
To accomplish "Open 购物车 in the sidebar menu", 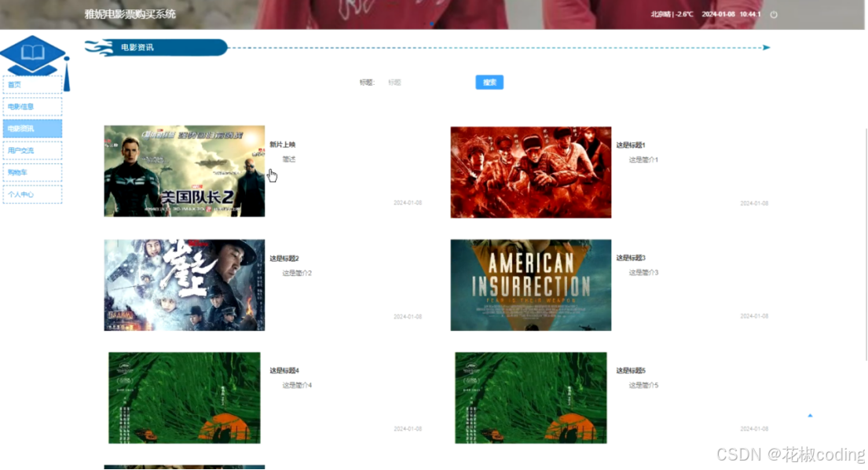I will click(x=33, y=172).
